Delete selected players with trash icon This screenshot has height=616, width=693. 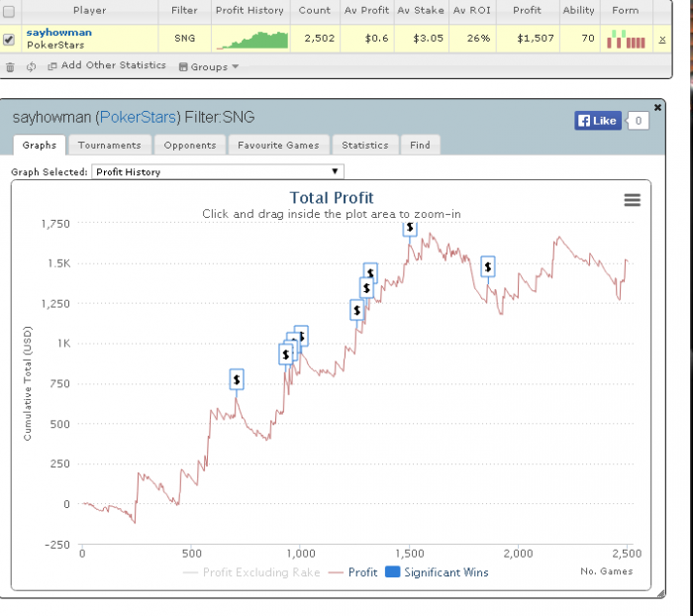pyautogui.click(x=10, y=67)
